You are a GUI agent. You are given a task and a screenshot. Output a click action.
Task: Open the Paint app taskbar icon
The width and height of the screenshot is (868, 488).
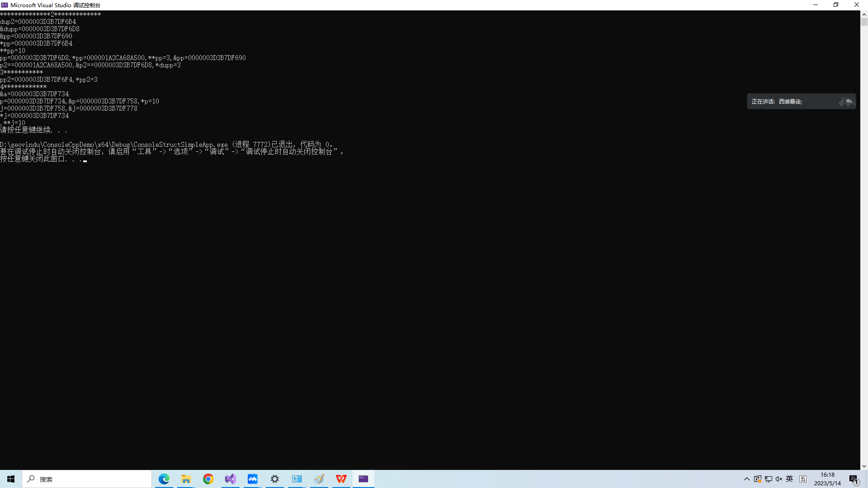319,479
